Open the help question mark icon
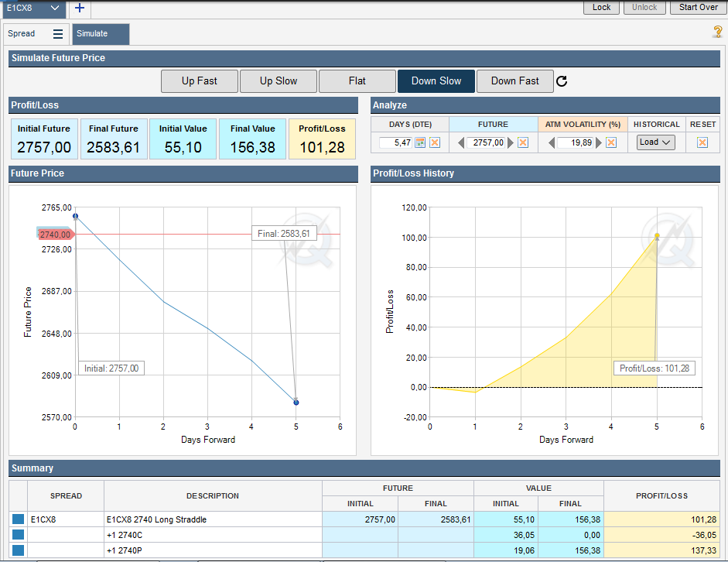The height and width of the screenshot is (562, 728). pyautogui.click(x=717, y=32)
